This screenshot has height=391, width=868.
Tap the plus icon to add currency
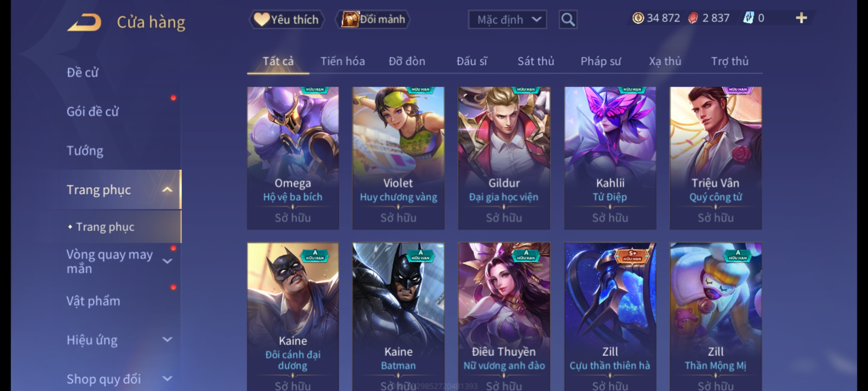pyautogui.click(x=801, y=18)
